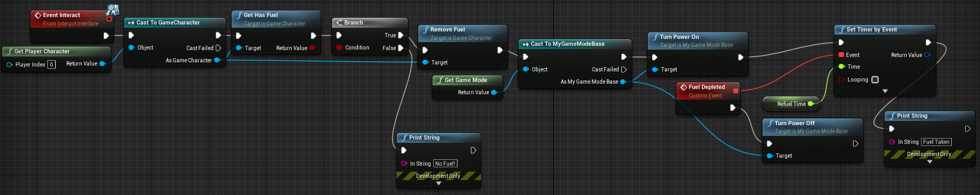Select the Branch node header
This screenshot has height=195, width=980.
370,22
